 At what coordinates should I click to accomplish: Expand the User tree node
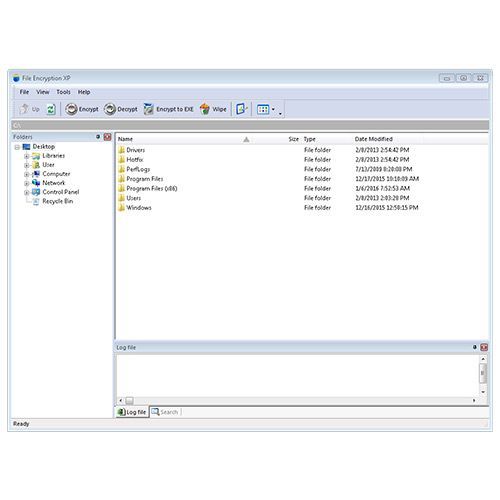tap(27, 165)
